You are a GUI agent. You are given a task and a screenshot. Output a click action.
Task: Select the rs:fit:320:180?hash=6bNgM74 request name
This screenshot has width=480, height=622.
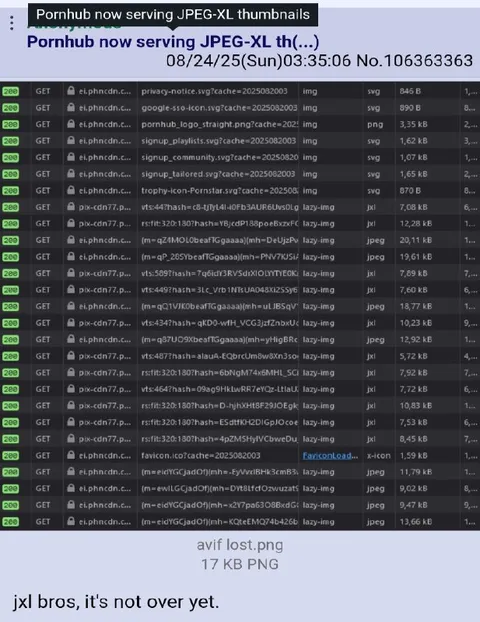[x=220, y=373]
